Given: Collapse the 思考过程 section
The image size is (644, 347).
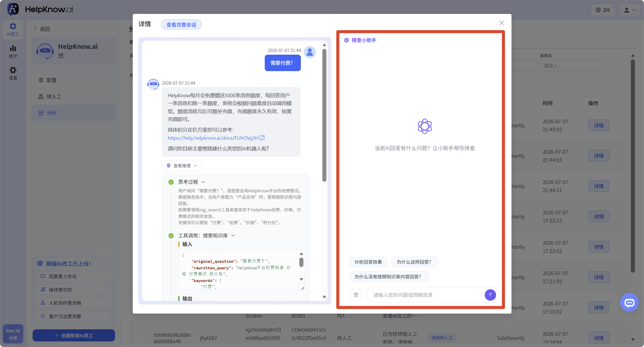Looking at the screenshot, I should click(x=191, y=182).
